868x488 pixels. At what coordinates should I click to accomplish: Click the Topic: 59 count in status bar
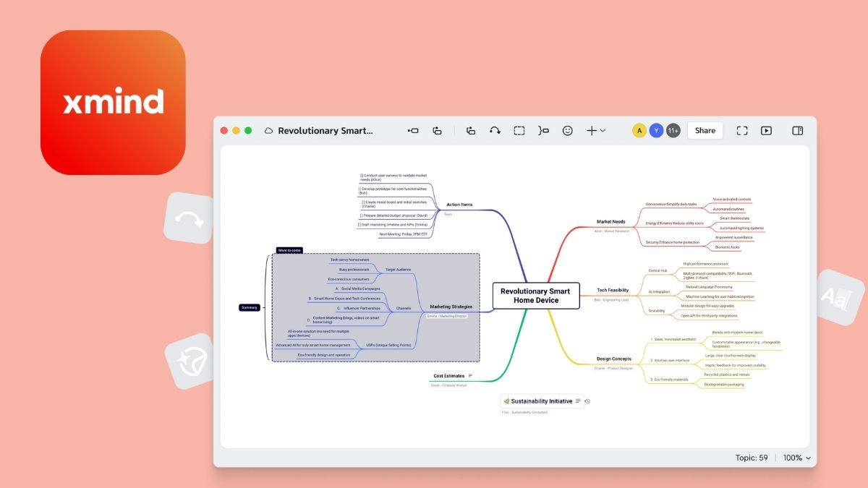pos(752,458)
